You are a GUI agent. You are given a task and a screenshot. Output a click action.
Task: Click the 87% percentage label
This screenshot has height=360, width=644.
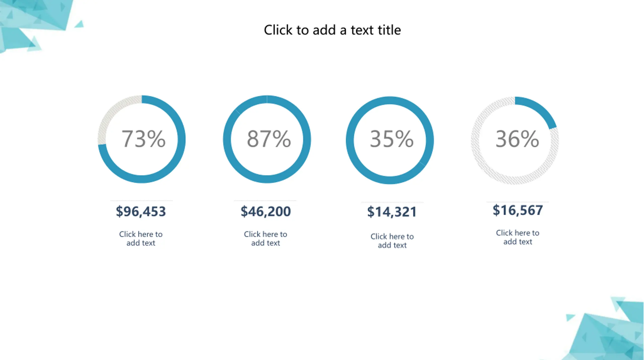[269, 139]
